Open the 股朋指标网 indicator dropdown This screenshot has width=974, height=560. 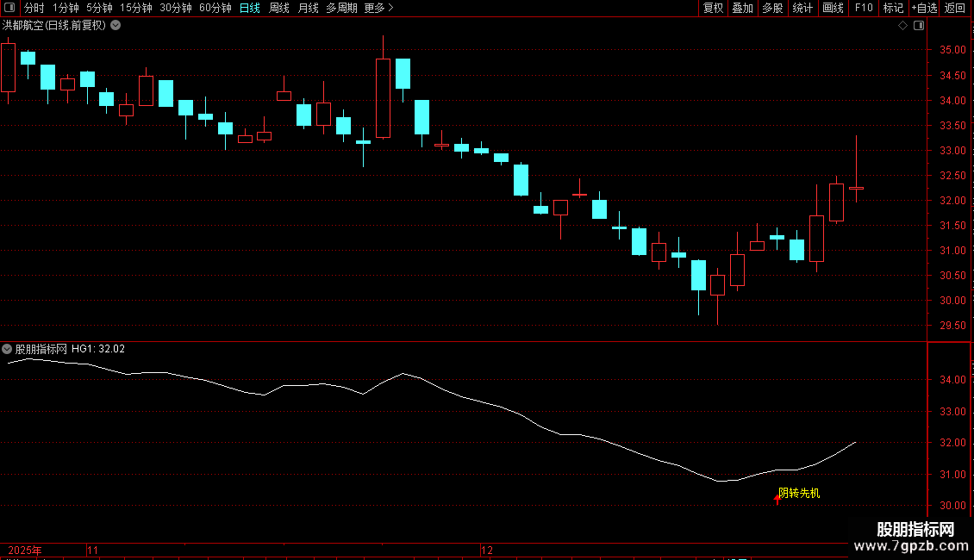[7, 349]
